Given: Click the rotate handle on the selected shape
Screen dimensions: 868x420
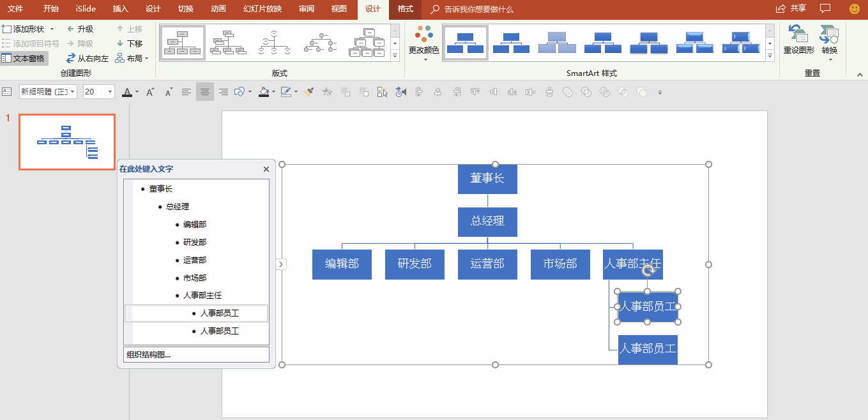Looking at the screenshot, I should pyautogui.click(x=648, y=270).
